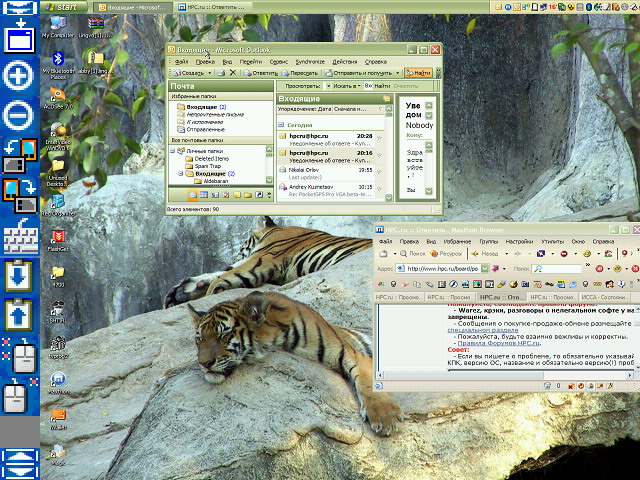Open My Computer desktop icon
The image size is (640, 480).
click(x=58, y=27)
